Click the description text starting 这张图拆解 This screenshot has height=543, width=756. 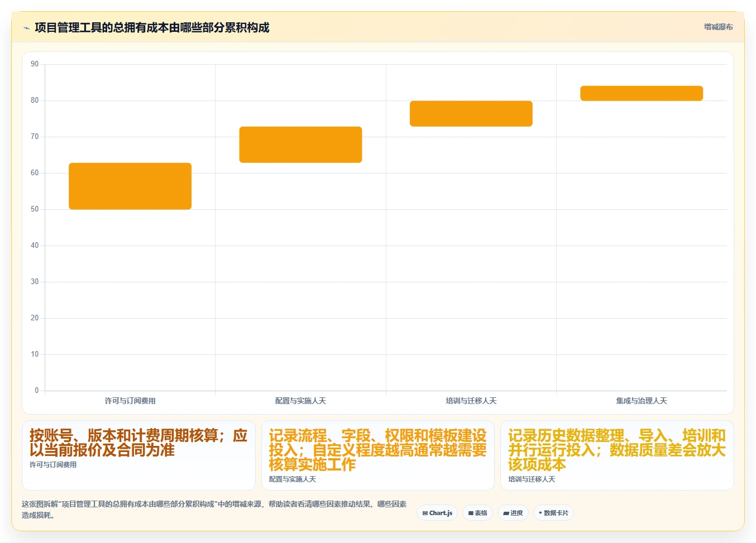214,510
